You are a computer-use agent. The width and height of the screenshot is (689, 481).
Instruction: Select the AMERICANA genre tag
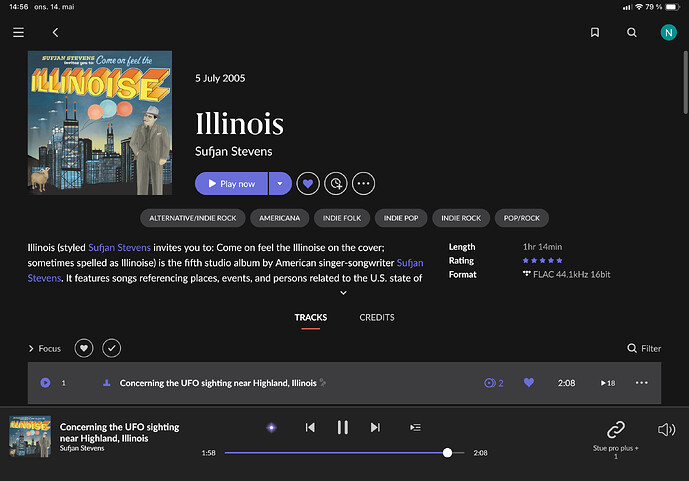coord(279,218)
